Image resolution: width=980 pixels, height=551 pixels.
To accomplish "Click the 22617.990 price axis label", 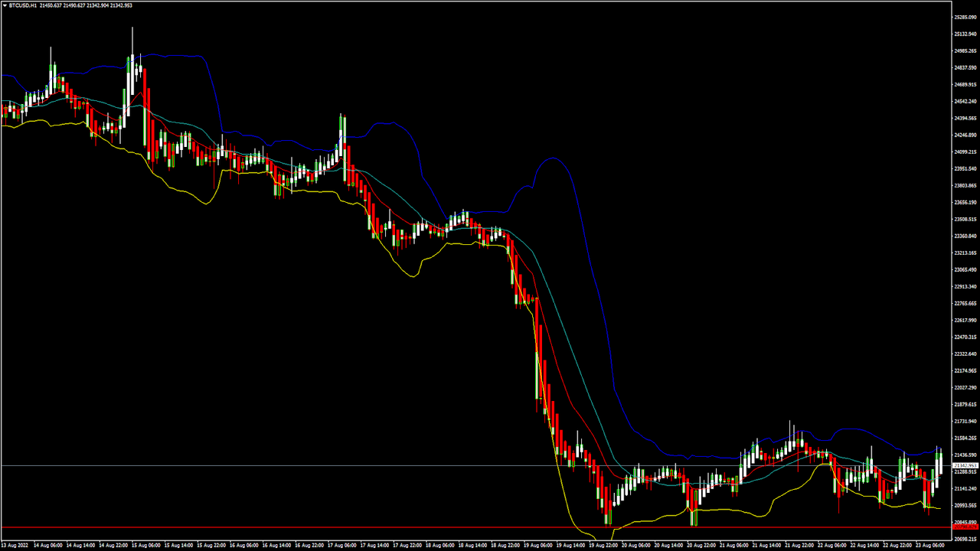I will (966, 320).
